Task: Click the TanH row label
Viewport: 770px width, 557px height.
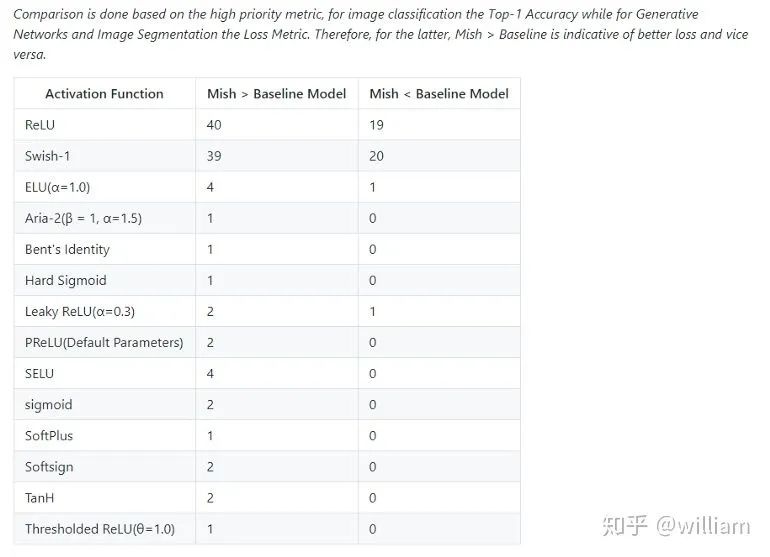Action: pyautogui.click(x=41, y=498)
